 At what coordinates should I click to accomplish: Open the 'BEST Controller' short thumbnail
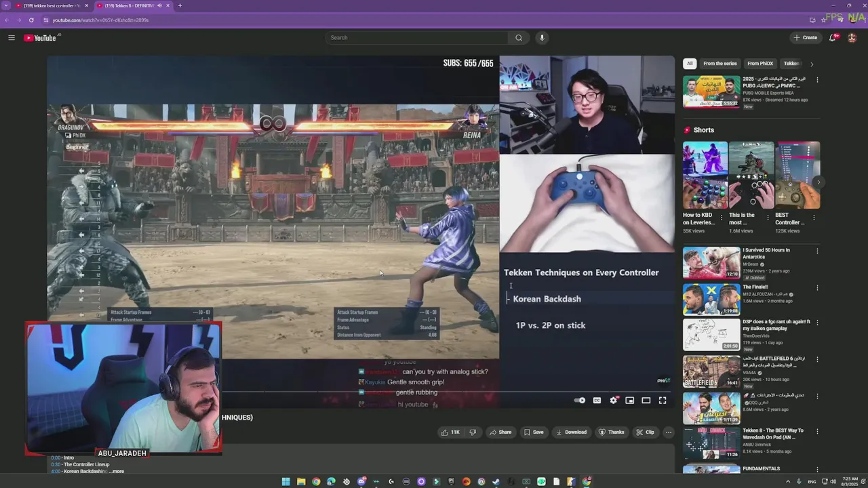797,175
